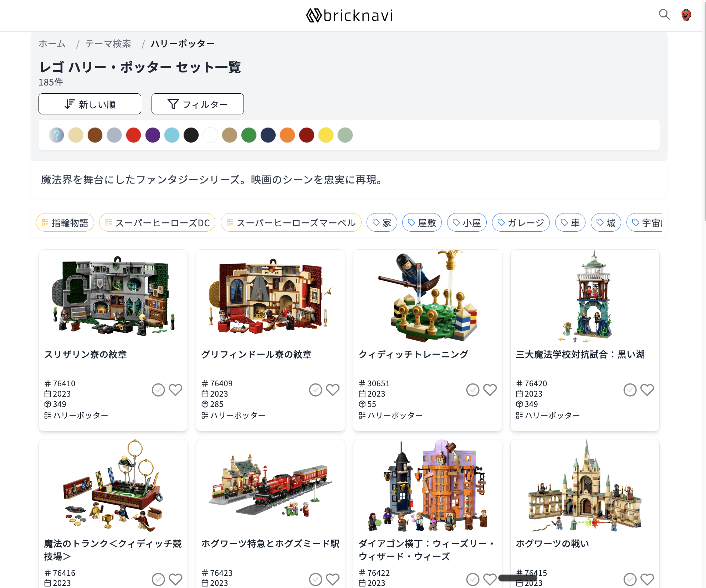Select the スーパーヒーローズマーベル theme chip
The image size is (706, 588).
pos(291,223)
